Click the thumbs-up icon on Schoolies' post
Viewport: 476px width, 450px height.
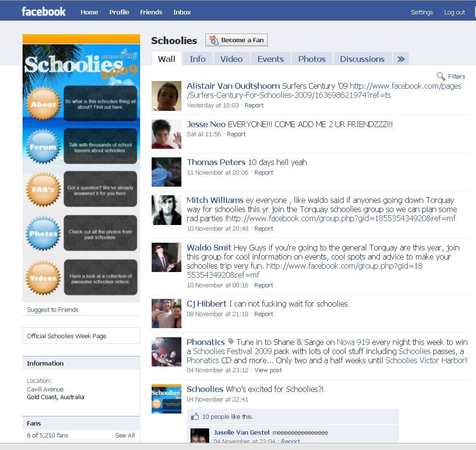(x=194, y=416)
